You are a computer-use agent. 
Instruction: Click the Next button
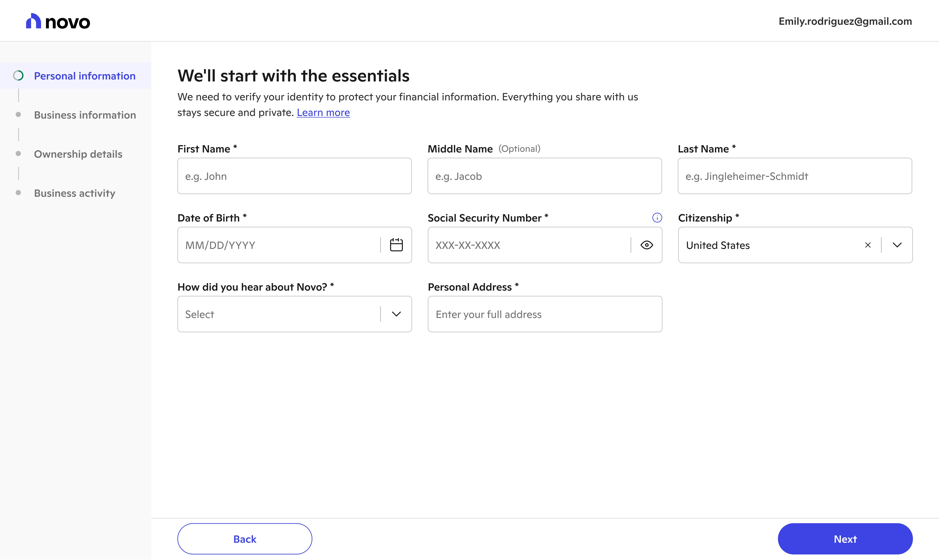pos(845,538)
